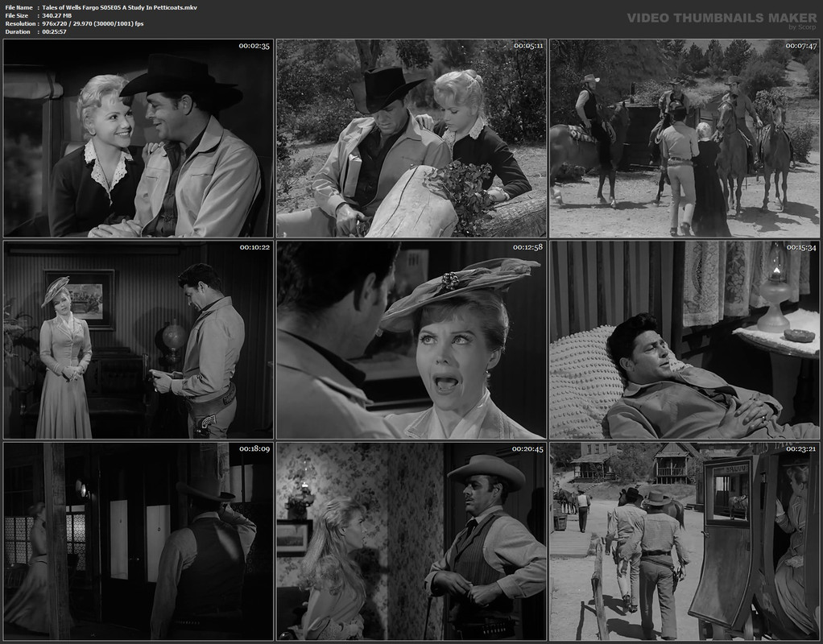Click the file name 'Tales of Wells Fargo S05E05' text
The image size is (823, 644).
coord(120,7)
